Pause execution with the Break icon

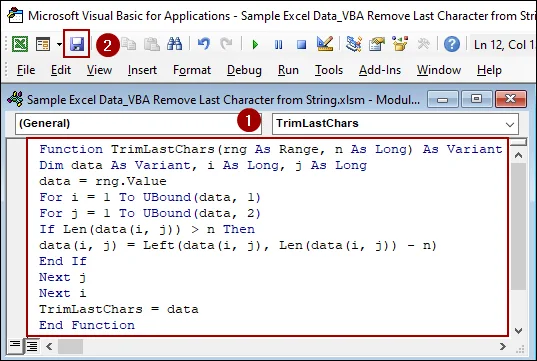click(x=278, y=45)
